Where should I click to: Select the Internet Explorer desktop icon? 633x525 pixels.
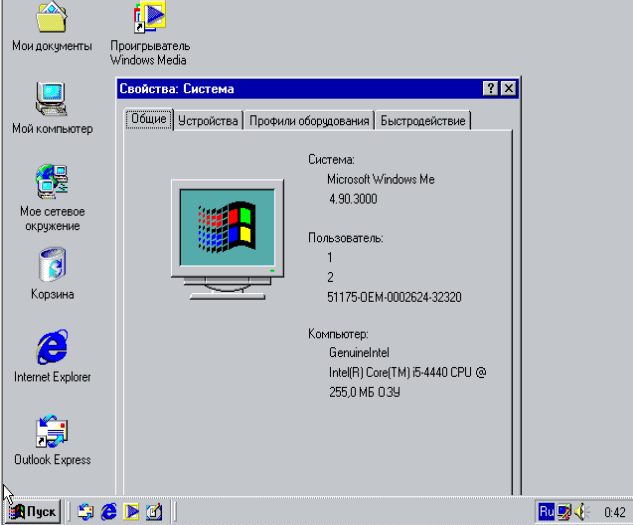(x=52, y=356)
